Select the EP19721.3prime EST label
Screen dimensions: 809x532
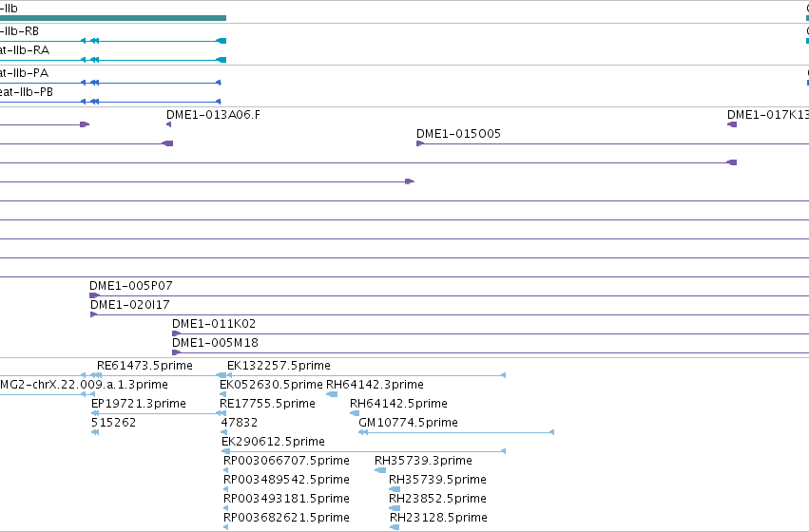click(138, 404)
